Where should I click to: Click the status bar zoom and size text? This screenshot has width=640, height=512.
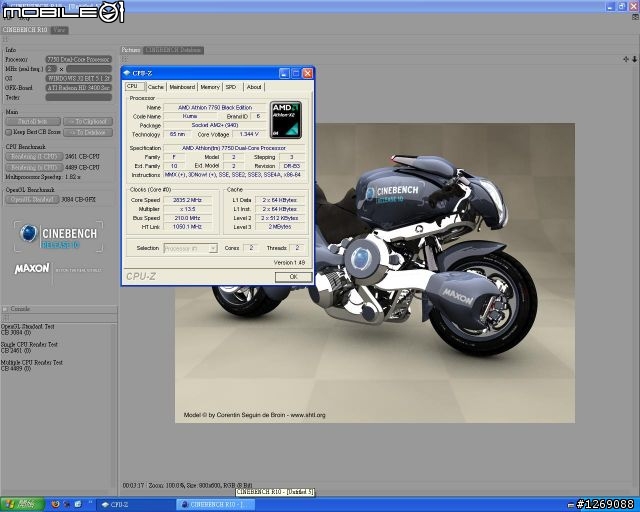click(x=187, y=485)
